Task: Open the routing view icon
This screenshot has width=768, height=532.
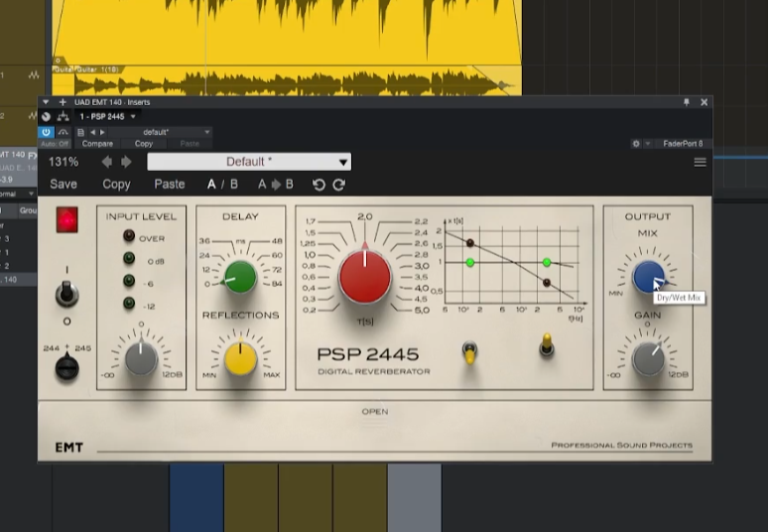Action: [63, 116]
